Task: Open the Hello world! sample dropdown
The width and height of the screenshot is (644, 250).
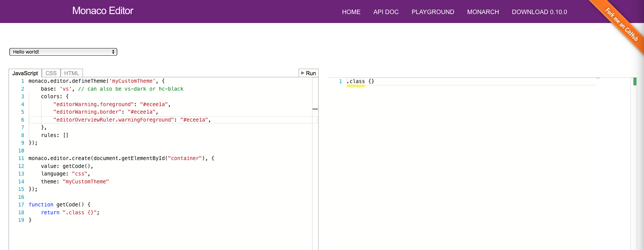Action: pos(63,52)
